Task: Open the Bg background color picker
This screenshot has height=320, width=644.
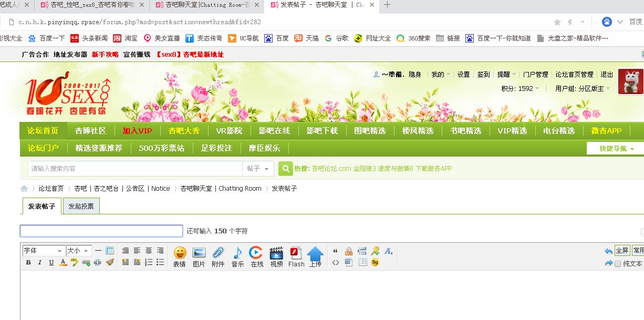Action: [x=375, y=262]
